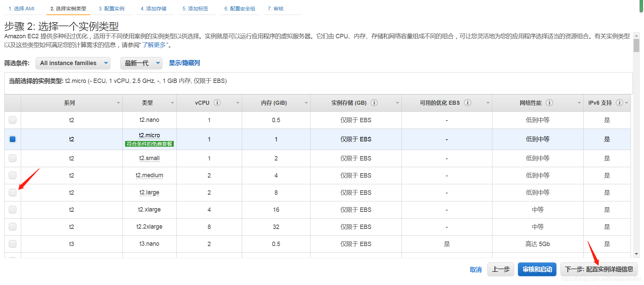This screenshot has height=285, width=644.
Task: Open the 最新一代 generation dropdown
Action: point(141,63)
